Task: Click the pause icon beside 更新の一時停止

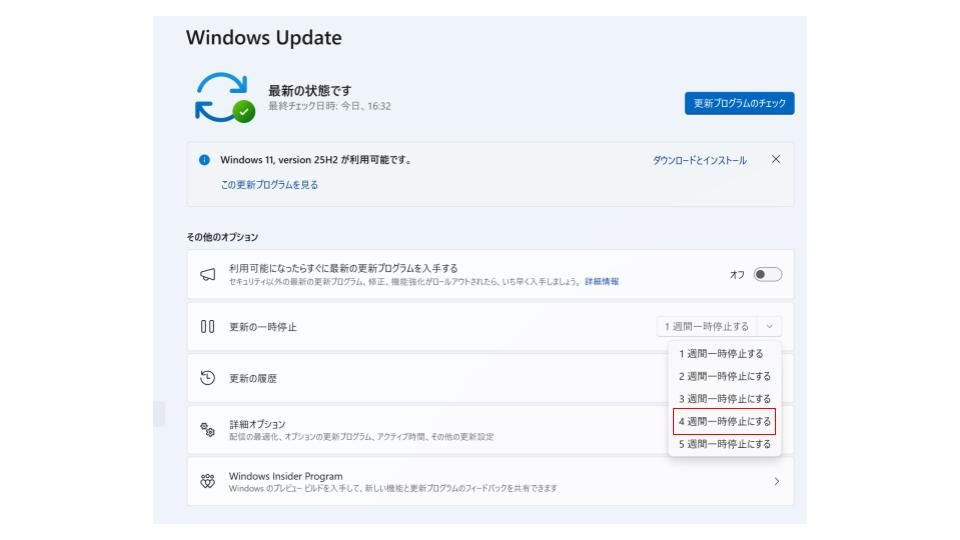Action: (x=208, y=326)
